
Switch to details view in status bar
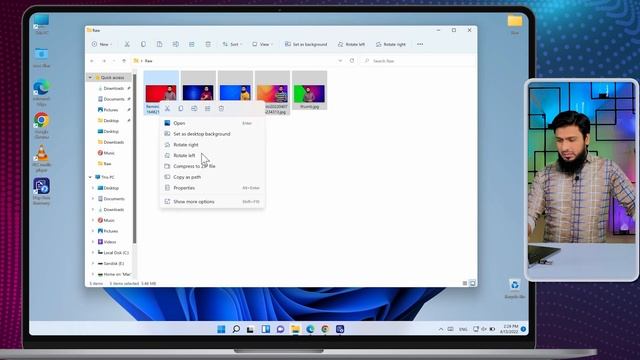pos(465,283)
